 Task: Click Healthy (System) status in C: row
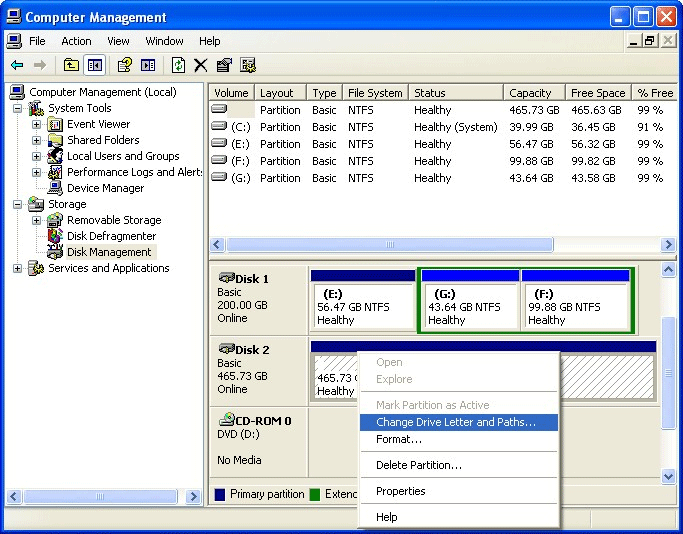[x=456, y=127]
